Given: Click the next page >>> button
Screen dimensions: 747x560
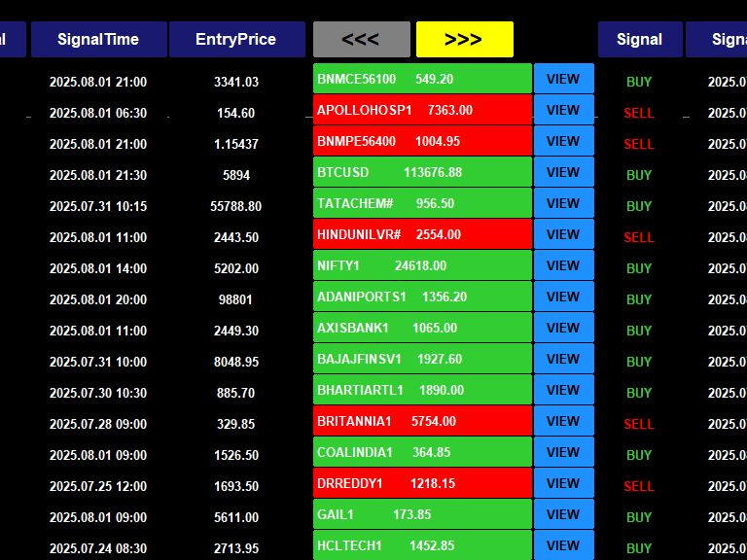Looking at the screenshot, I should (x=465, y=39).
